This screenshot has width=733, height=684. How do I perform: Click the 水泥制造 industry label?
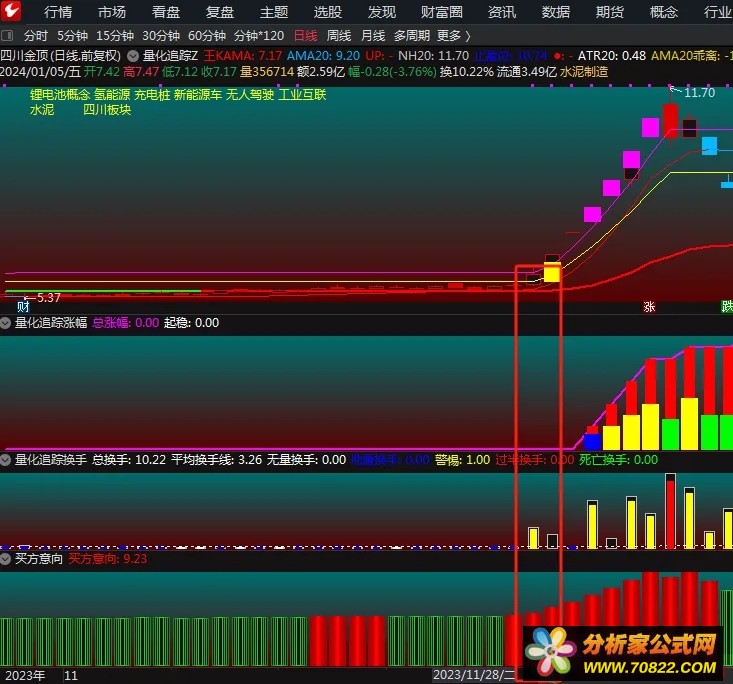584,72
